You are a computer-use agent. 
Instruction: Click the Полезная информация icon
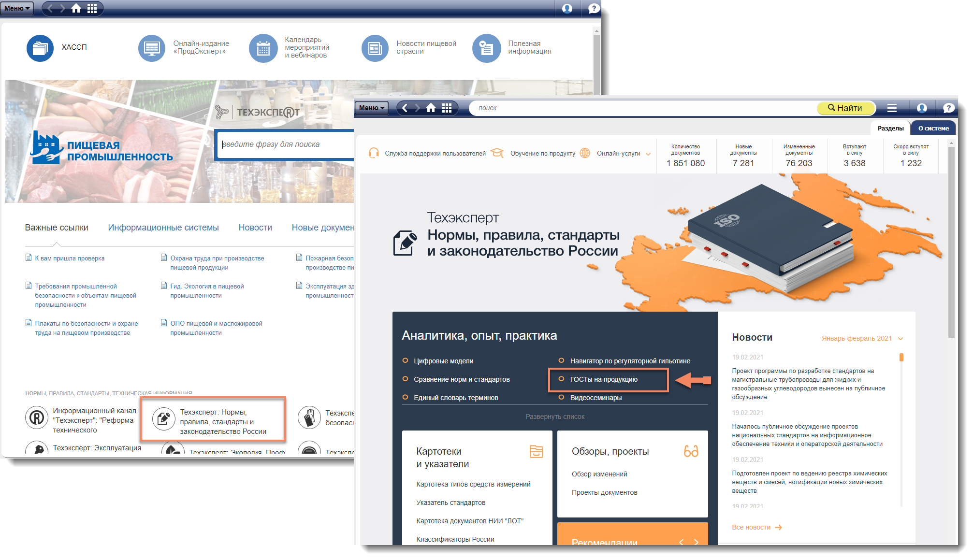pos(486,48)
